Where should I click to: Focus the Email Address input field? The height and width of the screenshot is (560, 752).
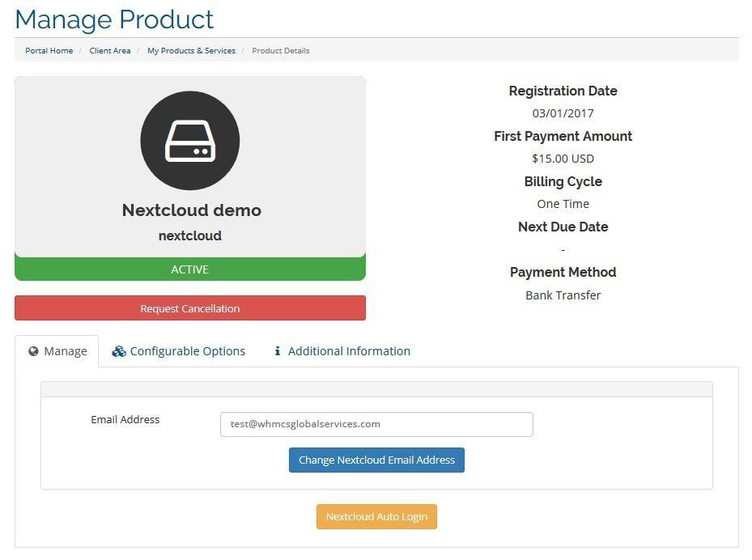click(x=376, y=424)
